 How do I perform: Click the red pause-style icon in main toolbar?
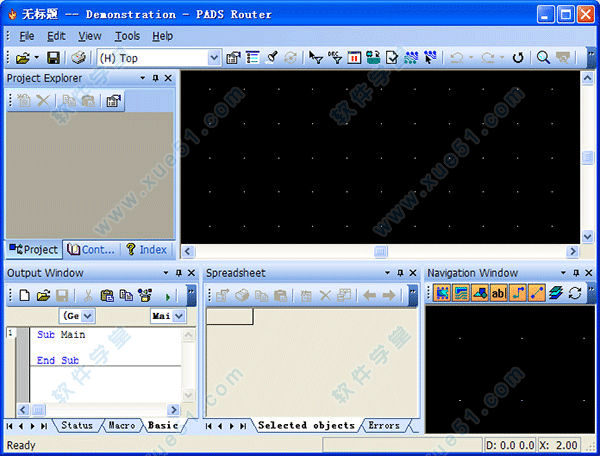point(354,58)
